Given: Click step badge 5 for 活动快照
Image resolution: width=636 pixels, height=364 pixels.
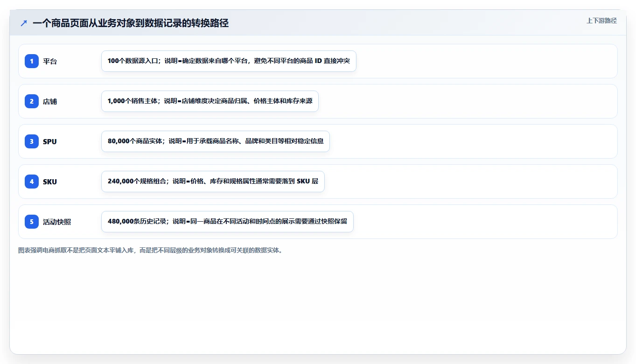Looking at the screenshot, I should (32, 222).
